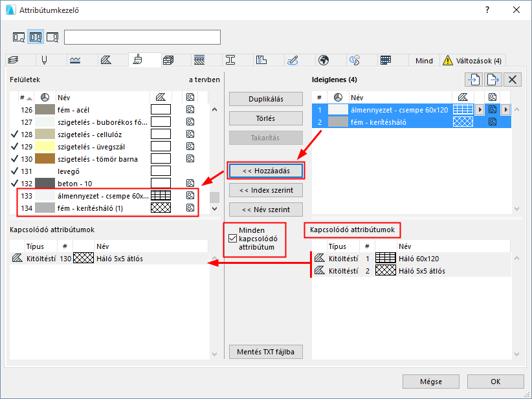This screenshot has height=399, width=532.
Task: Select row 133 álmennyezet - csempe
Action: point(109,195)
